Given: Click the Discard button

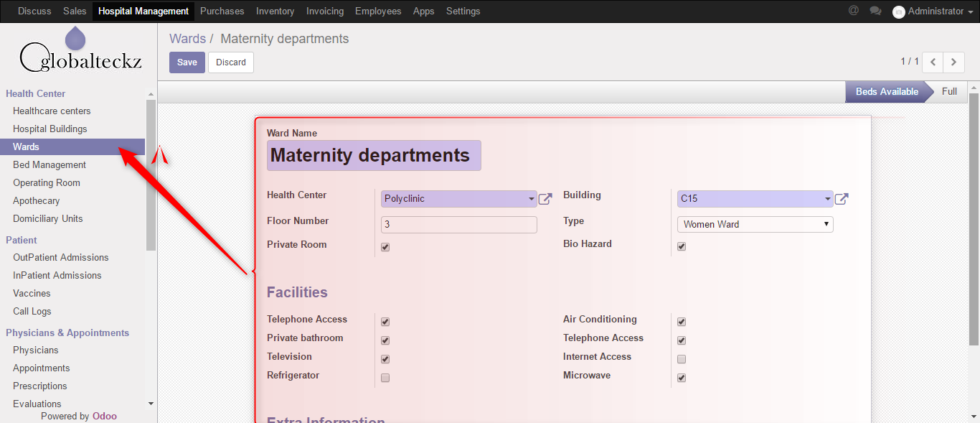Looking at the screenshot, I should coord(231,62).
